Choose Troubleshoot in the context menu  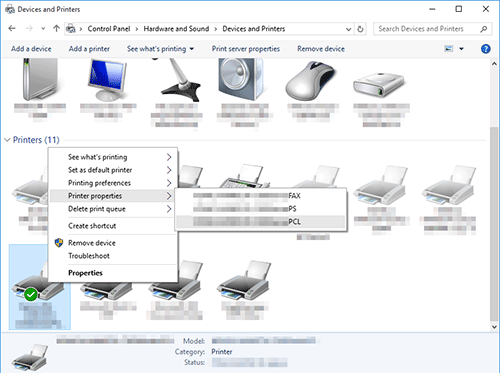pyautogui.click(x=113, y=256)
